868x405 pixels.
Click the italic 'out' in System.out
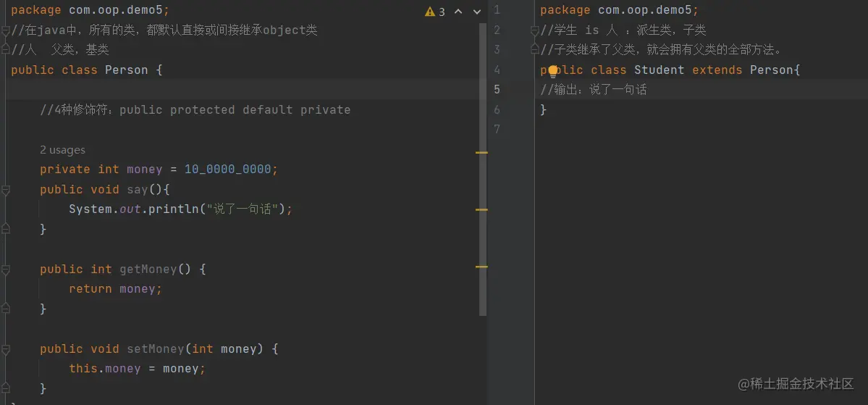pyautogui.click(x=130, y=209)
